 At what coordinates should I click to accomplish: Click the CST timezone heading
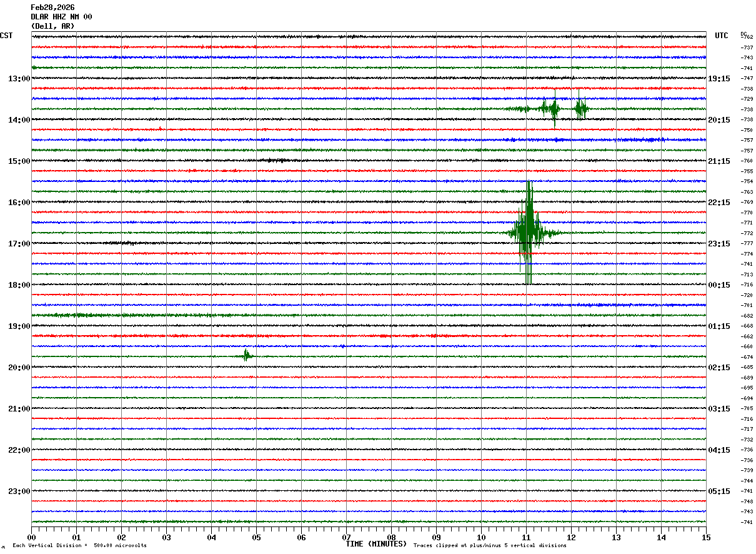point(6,36)
